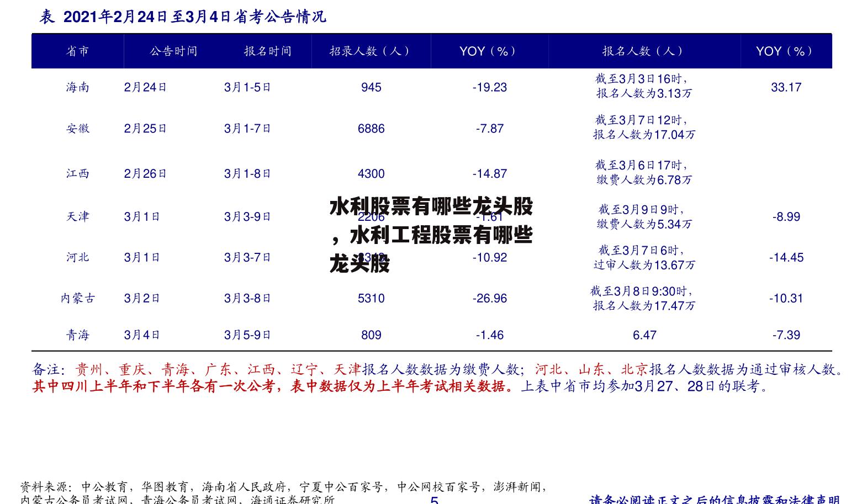Click the Qinghai applicants value '6.47'
The image size is (862, 504).
(x=644, y=335)
